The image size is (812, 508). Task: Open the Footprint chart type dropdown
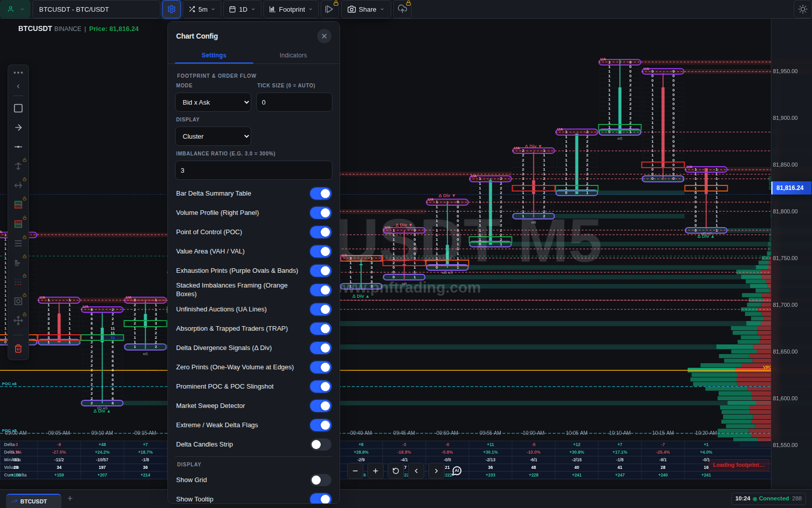(x=291, y=9)
